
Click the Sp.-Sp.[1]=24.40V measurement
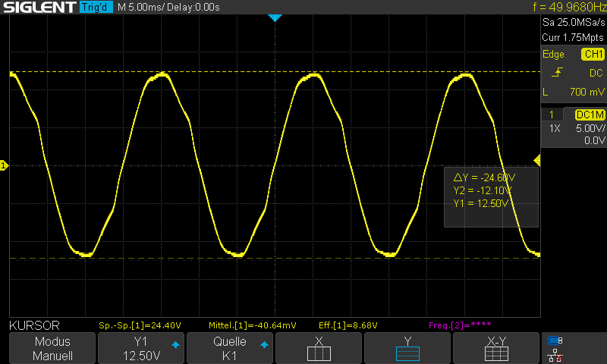140,325
